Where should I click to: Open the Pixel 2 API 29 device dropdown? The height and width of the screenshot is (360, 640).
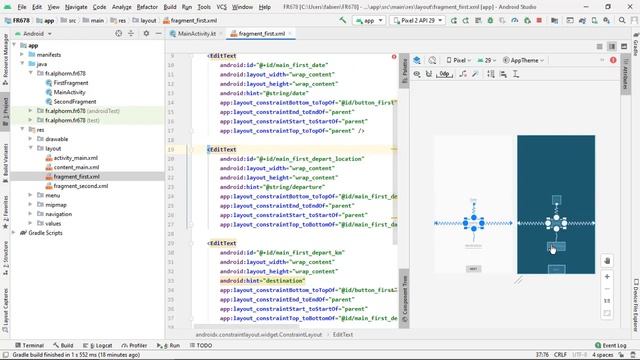pyautogui.click(x=417, y=20)
